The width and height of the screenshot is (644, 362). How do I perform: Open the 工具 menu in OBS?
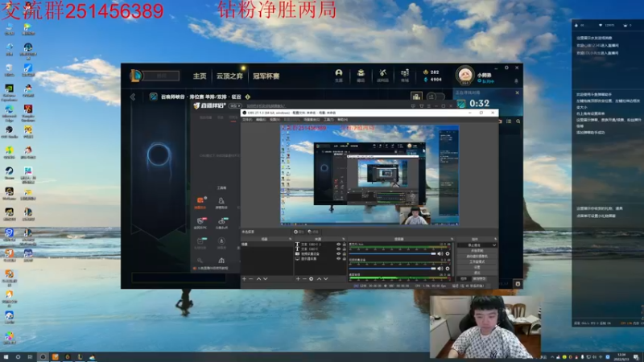(328, 120)
